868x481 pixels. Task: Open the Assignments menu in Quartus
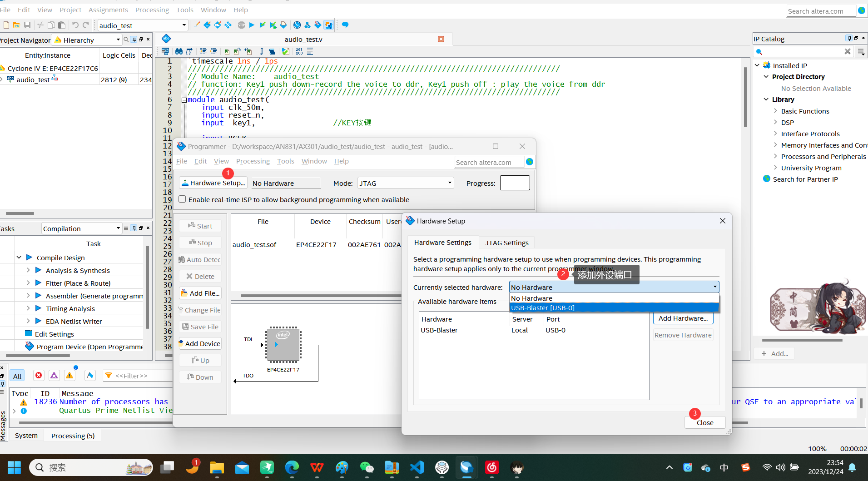(x=108, y=10)
